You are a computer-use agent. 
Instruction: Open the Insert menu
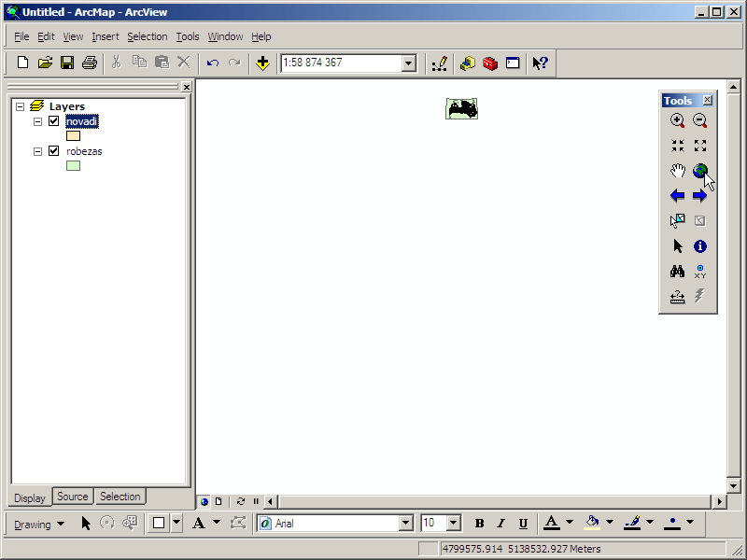[106, 36]
